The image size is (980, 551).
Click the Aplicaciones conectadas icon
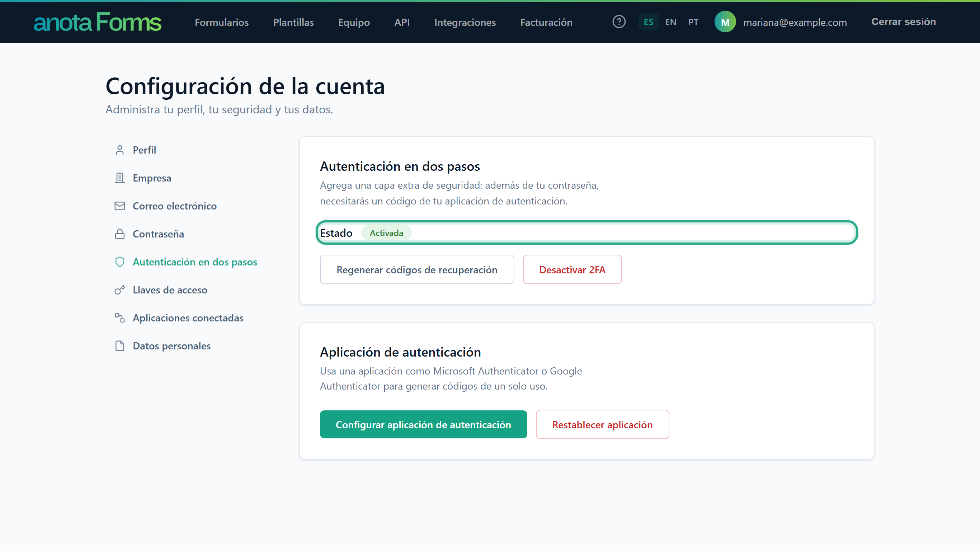(x=119, y=318)
